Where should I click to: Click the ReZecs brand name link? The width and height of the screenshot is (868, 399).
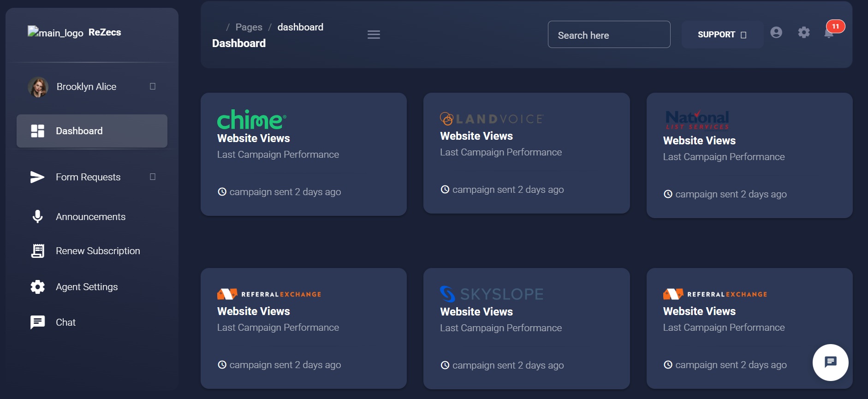click(x=105, y=32)
